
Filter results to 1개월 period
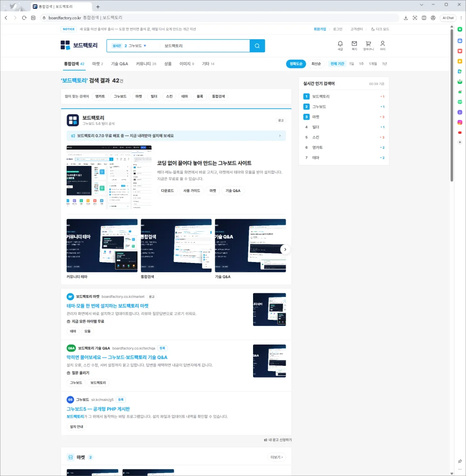(373, 64)
